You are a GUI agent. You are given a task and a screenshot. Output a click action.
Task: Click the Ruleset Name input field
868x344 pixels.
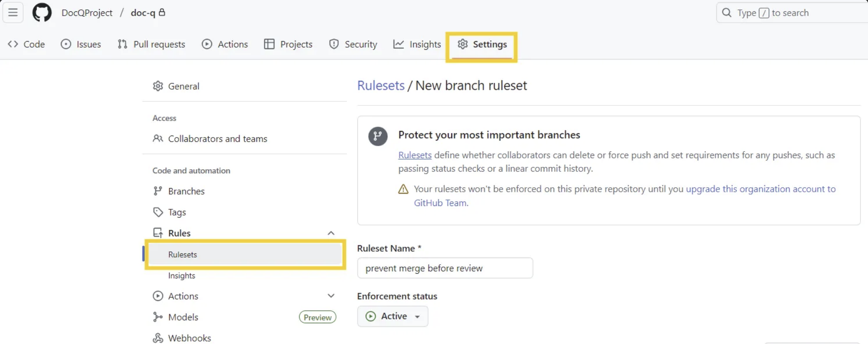point(445,268)
